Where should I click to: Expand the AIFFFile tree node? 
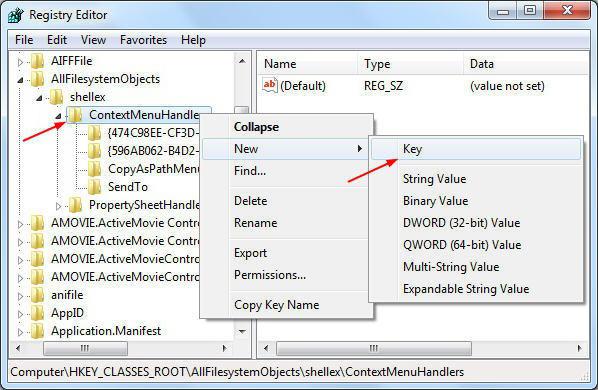click(21, 62)
